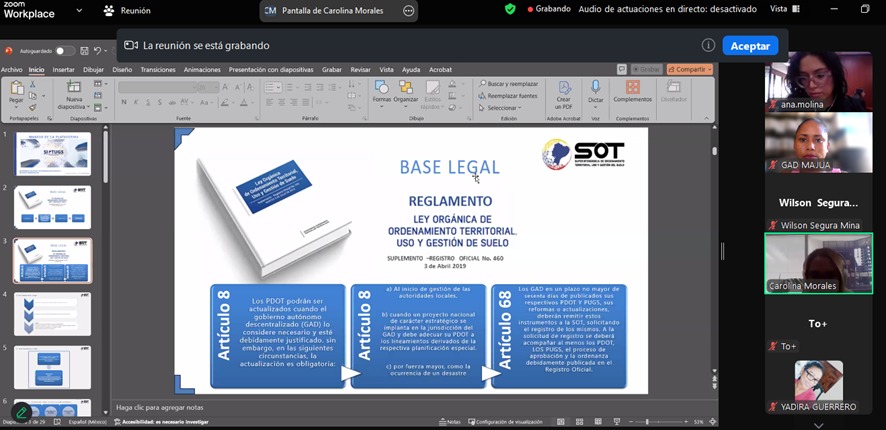Click the Dictar microphone icon
Image resolution: width=886 pixels, height=430 pixels.
coord(596,89)
